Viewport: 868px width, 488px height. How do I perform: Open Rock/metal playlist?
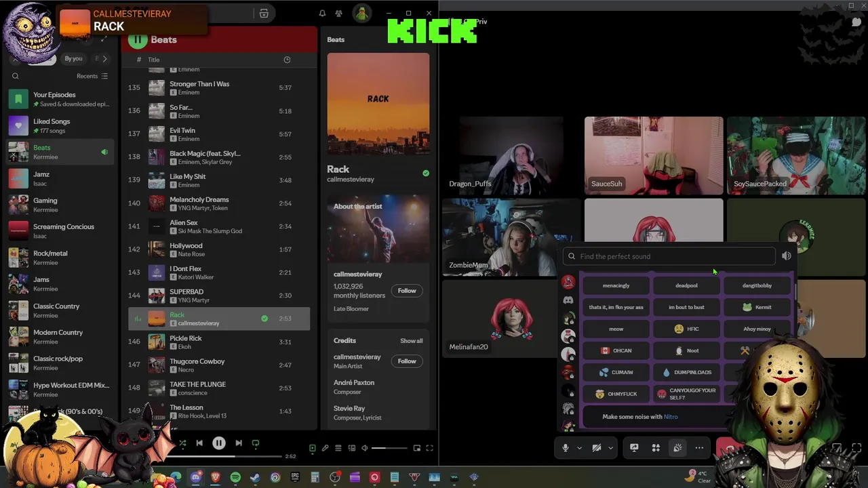click(x=60, y=258)
